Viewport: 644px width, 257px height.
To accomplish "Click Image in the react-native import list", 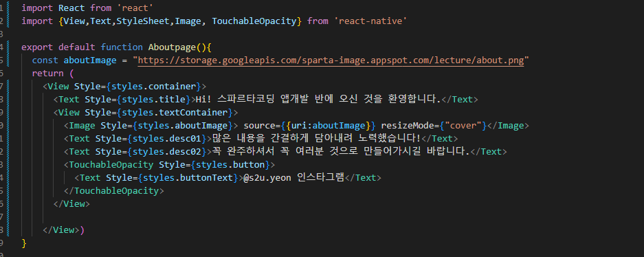I will 188,21.
